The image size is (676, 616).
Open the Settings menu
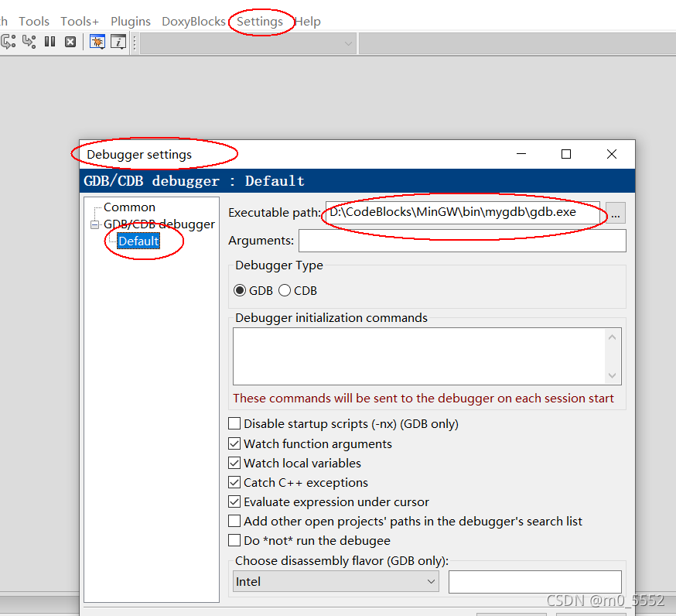click(x=260, y=21)
